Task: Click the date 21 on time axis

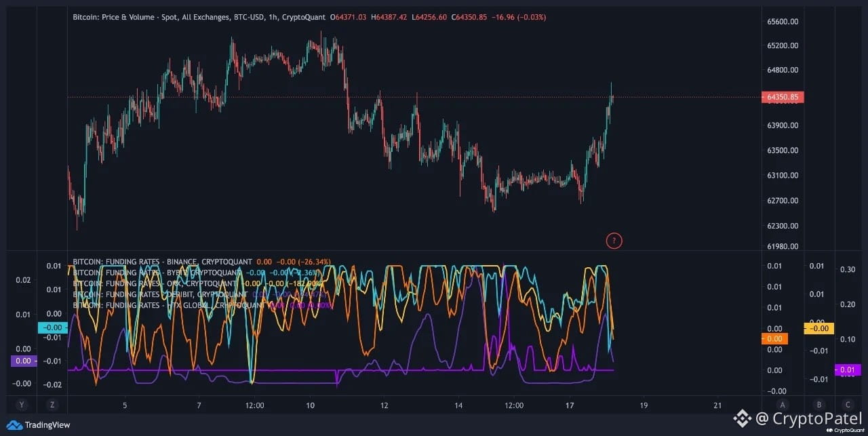Action: click(x=718, y=405)
